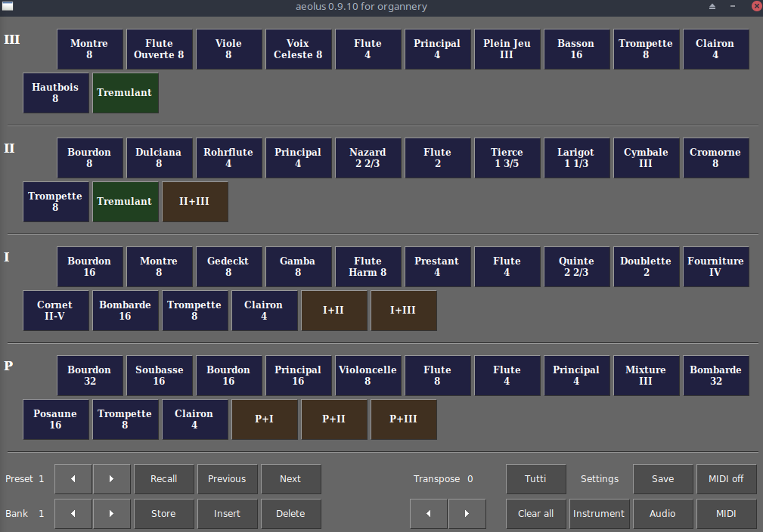Go to the previous preset with the left arrow
The image size is (763, 532).
(x=73, y=479)
